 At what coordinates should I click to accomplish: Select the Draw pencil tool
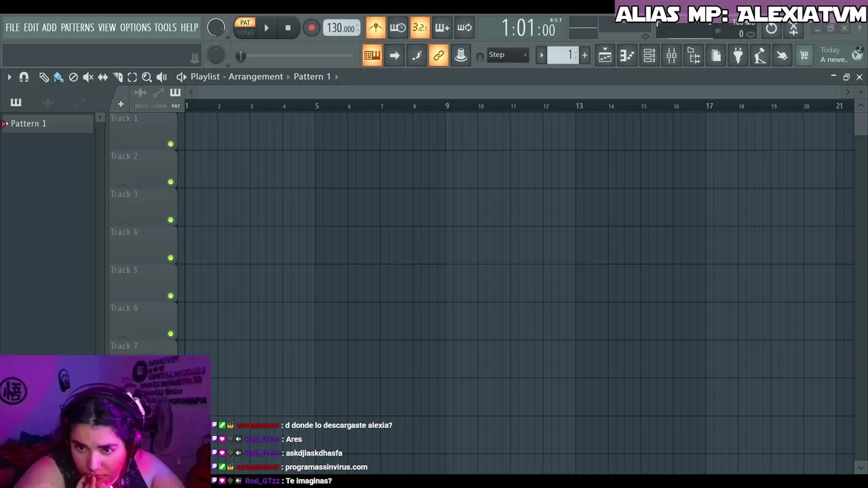pos(44,77)
